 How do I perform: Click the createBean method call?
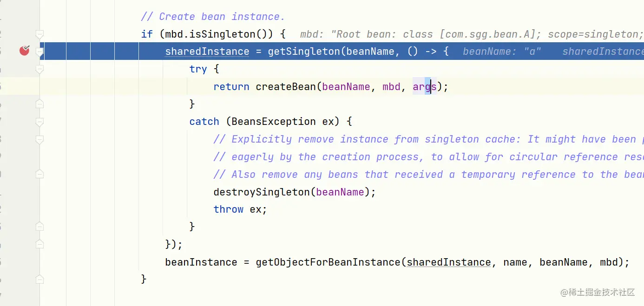click(x=286, y=86)
